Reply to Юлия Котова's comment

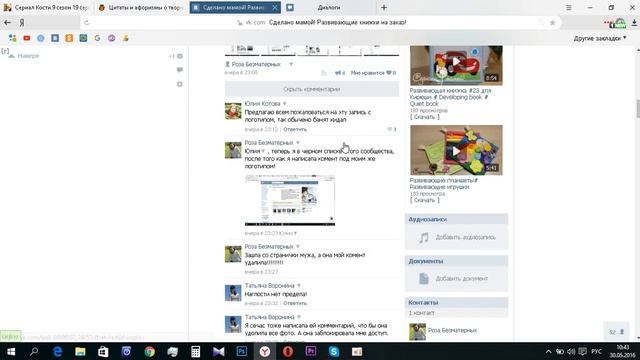(x=295, y=129)
